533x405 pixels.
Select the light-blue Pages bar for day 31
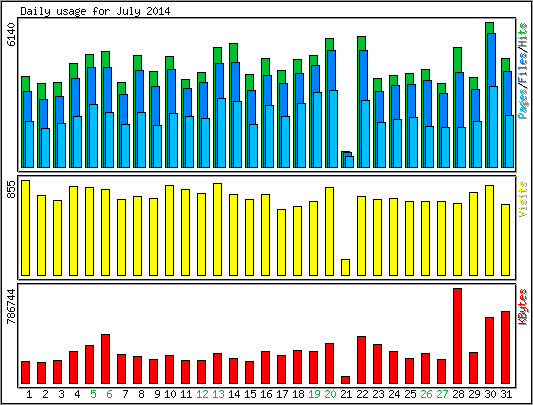tap(510, 141)
